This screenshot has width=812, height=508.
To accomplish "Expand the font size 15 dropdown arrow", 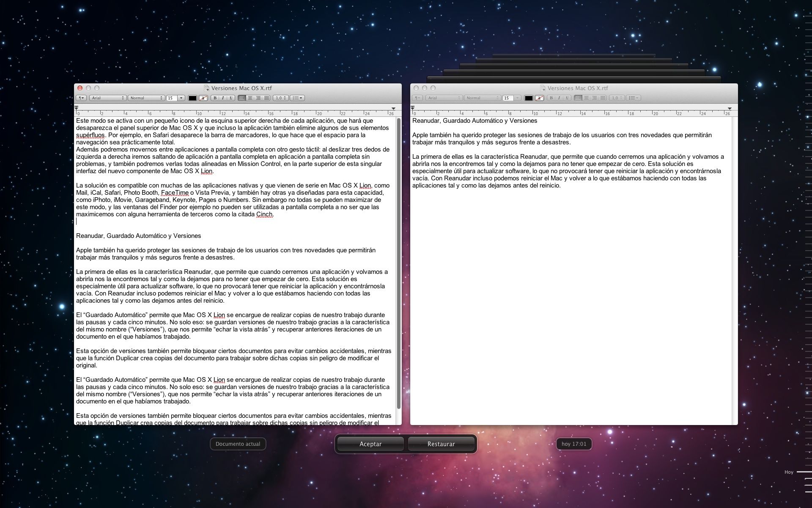I will [181, 98].
